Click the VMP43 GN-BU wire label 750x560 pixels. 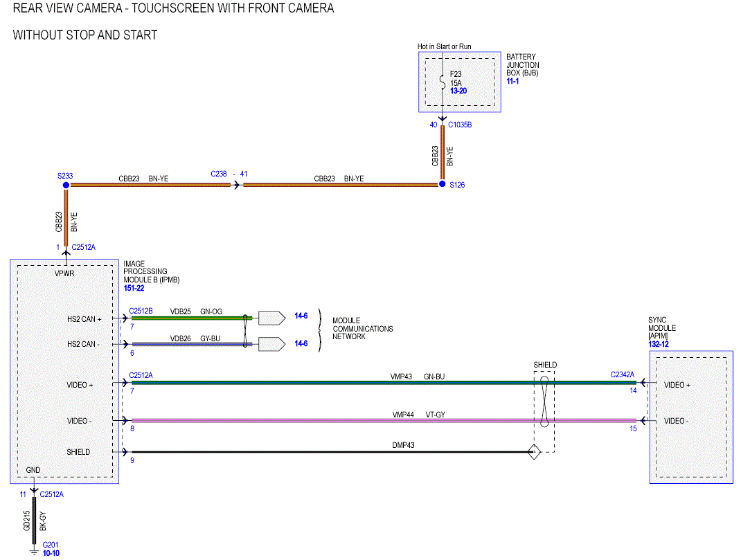418,377
